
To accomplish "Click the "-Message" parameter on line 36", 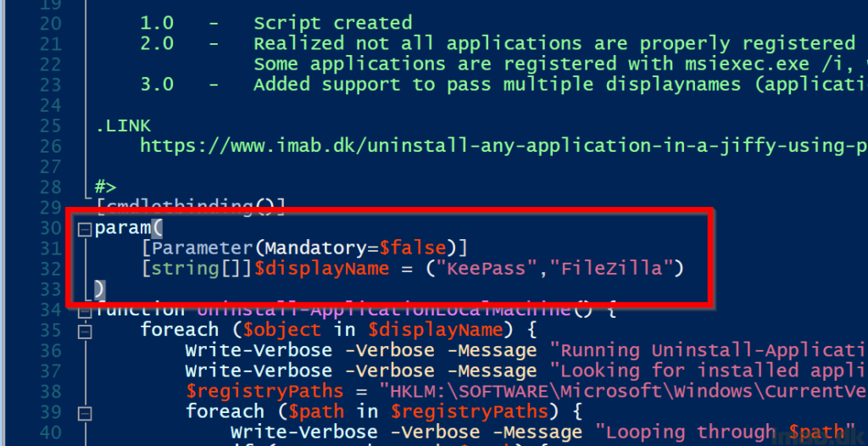I will 491,350.
